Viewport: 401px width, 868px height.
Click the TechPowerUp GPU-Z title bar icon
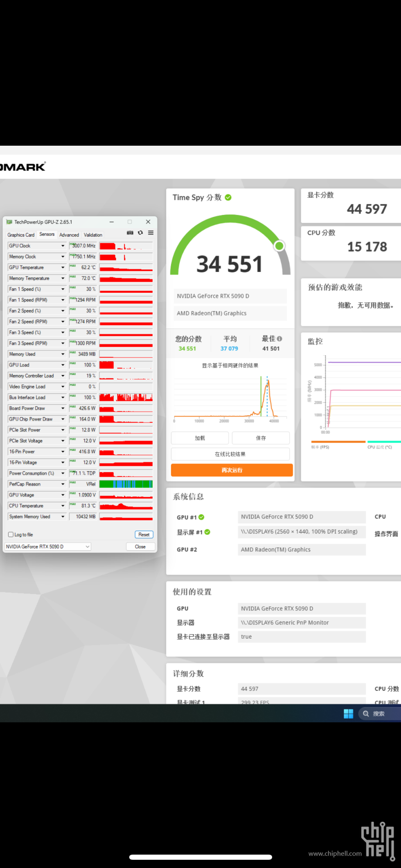tap(9, 222)
